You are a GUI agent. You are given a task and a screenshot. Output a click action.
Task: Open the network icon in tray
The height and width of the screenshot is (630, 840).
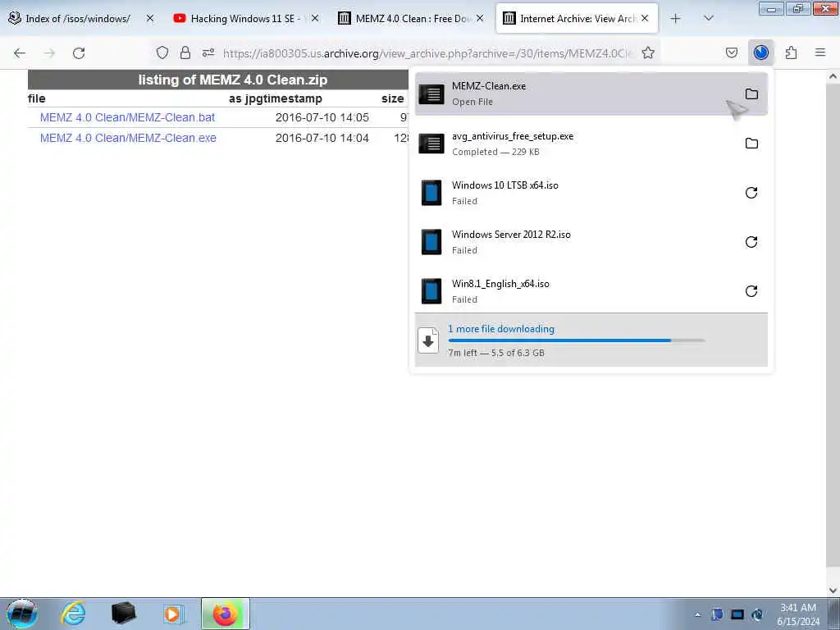pos(737,614)
